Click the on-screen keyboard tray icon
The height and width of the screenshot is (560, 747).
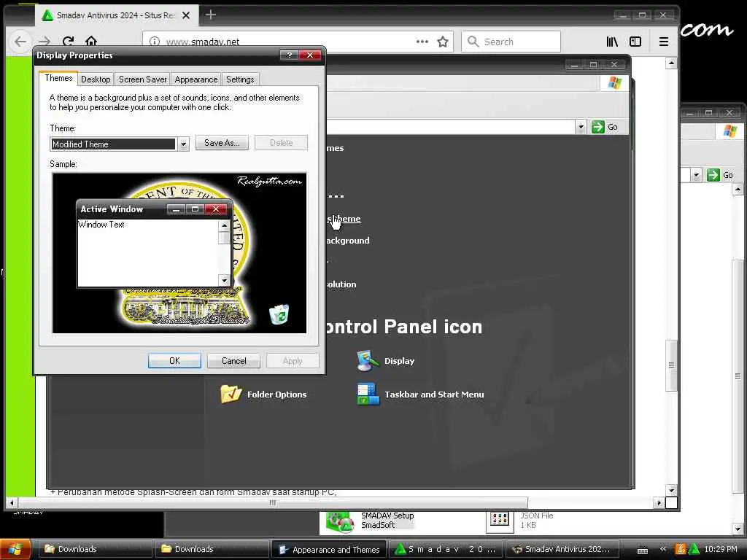coord(643,551)
